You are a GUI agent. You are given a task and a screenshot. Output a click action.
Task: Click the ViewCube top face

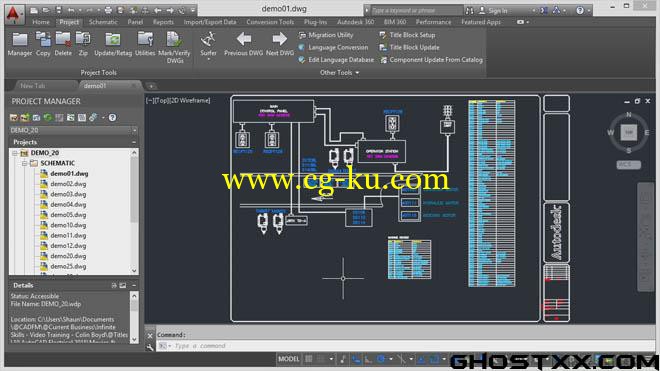click(x=628, y=132)
